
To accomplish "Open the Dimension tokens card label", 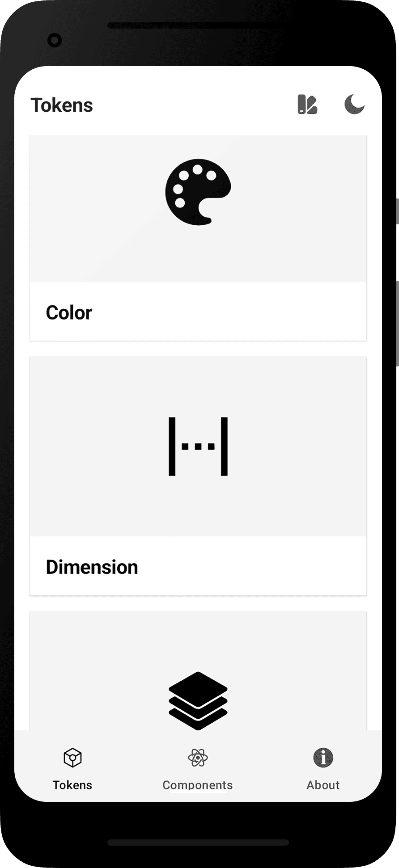I will click(x=92, y=567).
